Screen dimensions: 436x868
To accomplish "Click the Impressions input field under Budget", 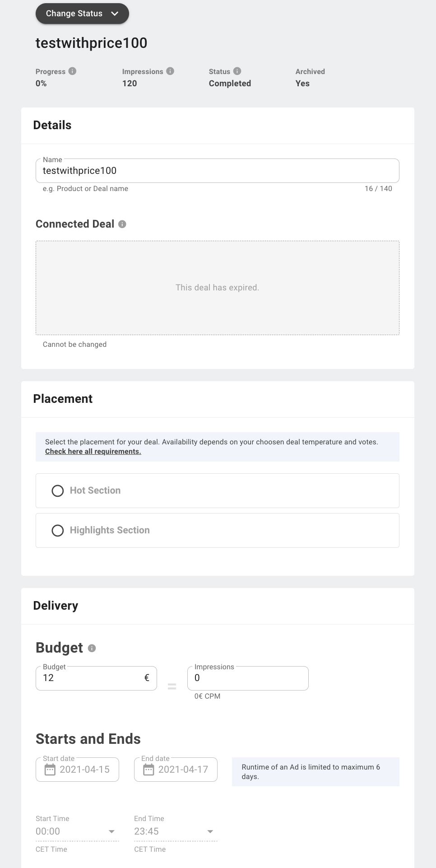I will [248, 678].
